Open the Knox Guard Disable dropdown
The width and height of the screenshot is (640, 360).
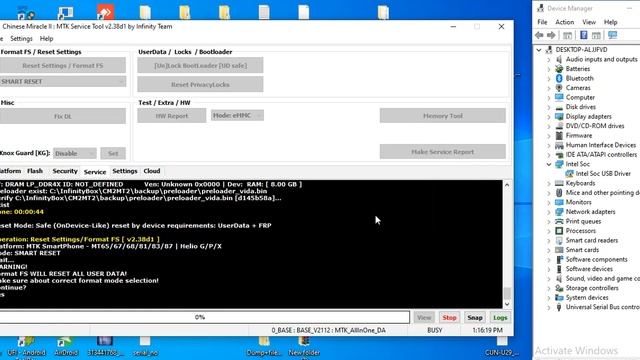[x=75, y=153]
